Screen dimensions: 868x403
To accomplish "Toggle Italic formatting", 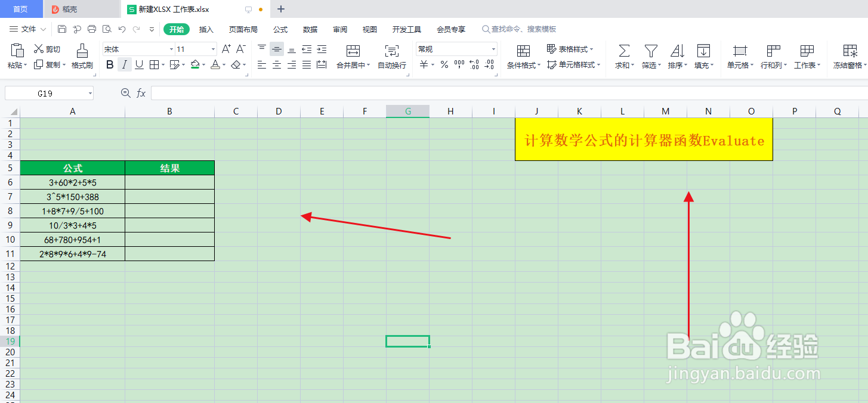I will 125,65.
